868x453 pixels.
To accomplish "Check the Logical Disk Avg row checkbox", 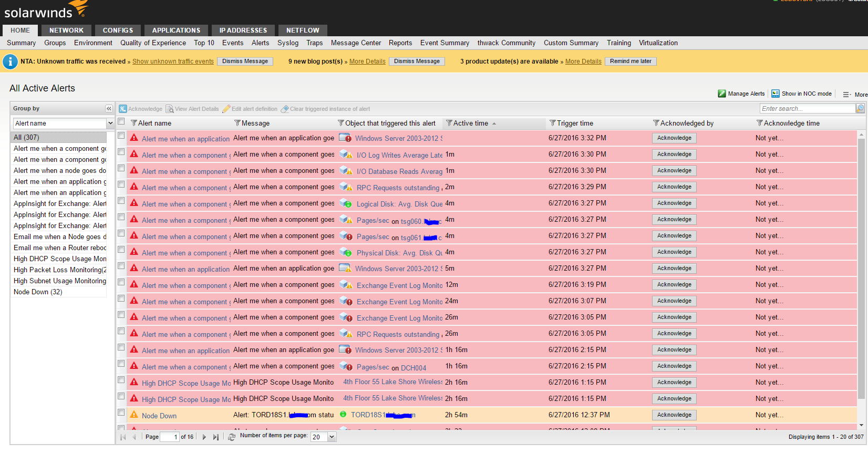I will (121, 201).
